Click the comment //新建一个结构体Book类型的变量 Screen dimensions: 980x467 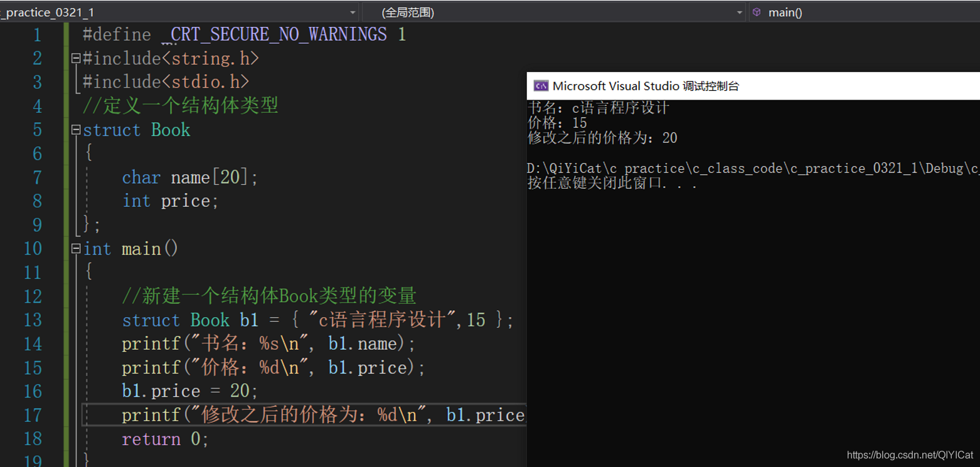[x=269, y=296]
